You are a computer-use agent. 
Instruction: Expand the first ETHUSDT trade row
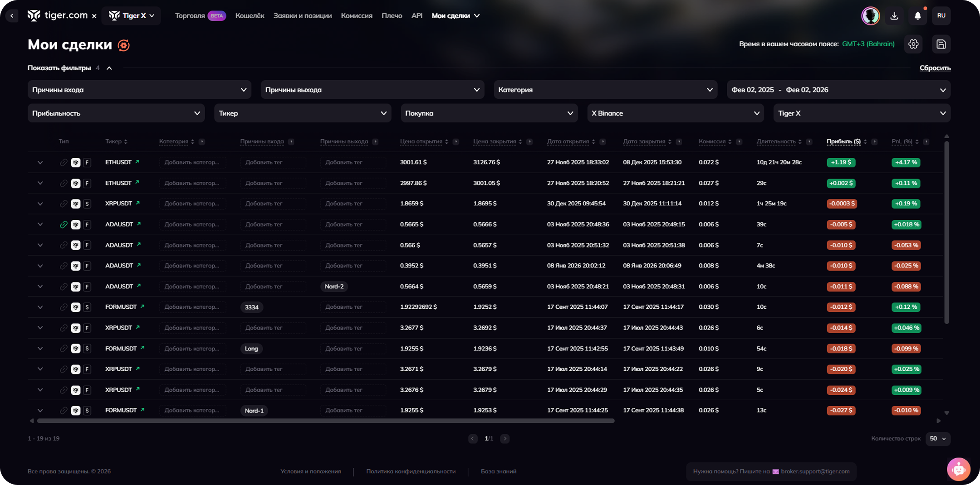point(40,162)
